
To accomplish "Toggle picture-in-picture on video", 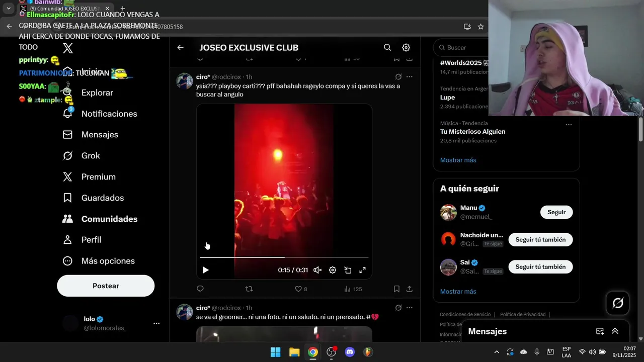I will click(x=348, y=270).
